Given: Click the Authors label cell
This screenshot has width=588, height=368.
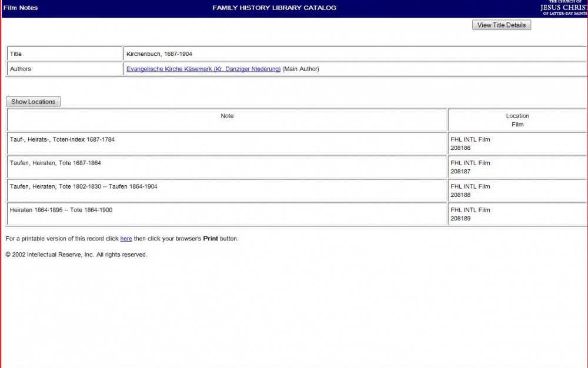Looking at the screenshot, I should [21, 69].
